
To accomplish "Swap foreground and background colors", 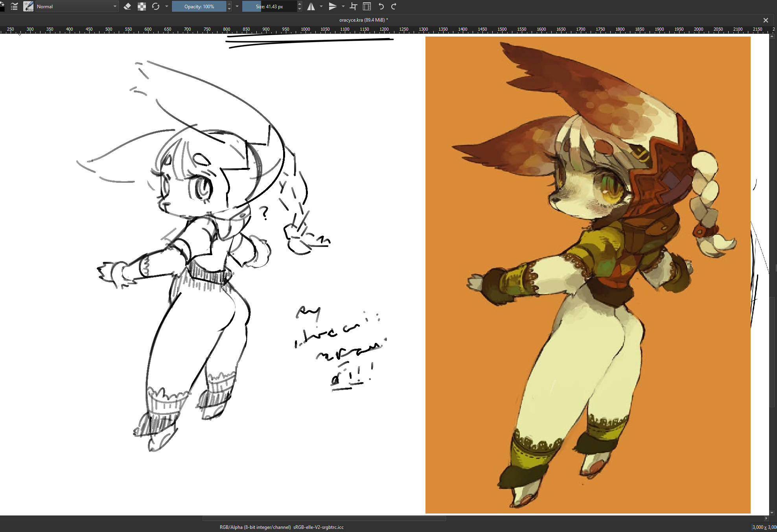I will 2,4.
